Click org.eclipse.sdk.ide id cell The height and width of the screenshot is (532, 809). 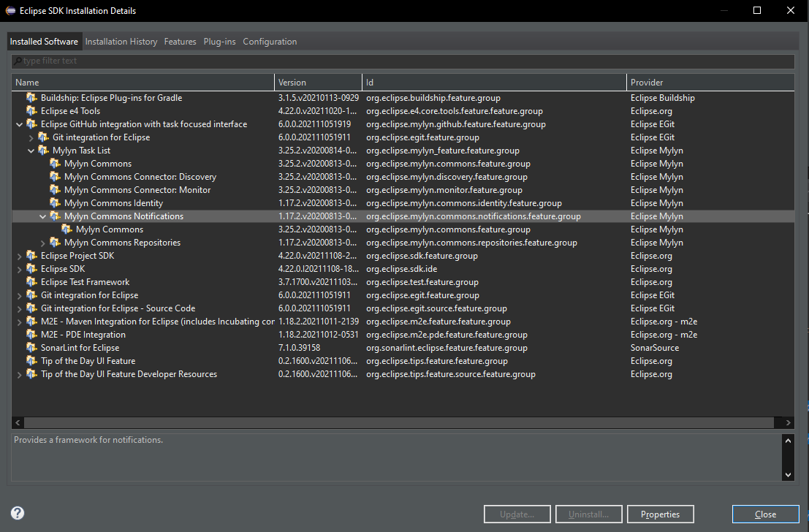pos(402,269)
